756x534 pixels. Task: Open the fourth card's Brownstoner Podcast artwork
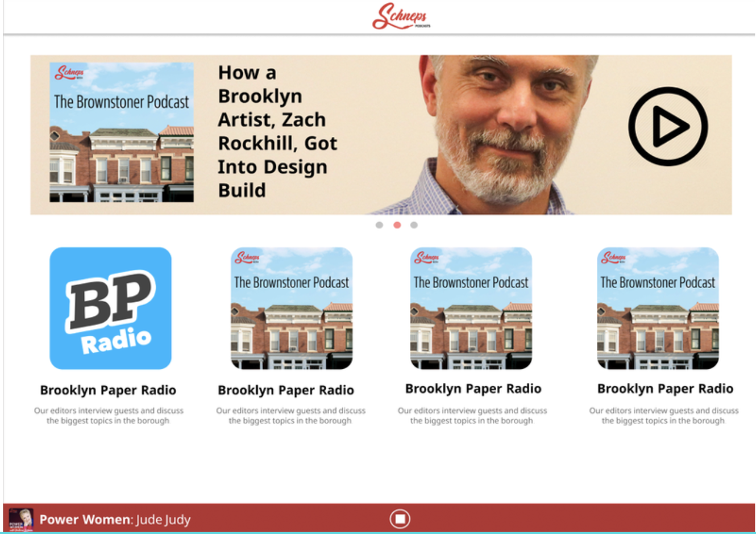[658, 308]
